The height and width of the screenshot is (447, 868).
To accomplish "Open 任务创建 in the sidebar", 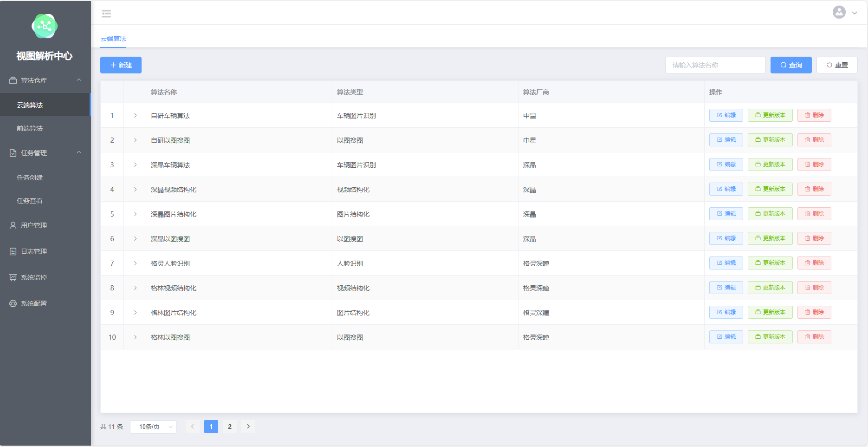I will 45,177.
